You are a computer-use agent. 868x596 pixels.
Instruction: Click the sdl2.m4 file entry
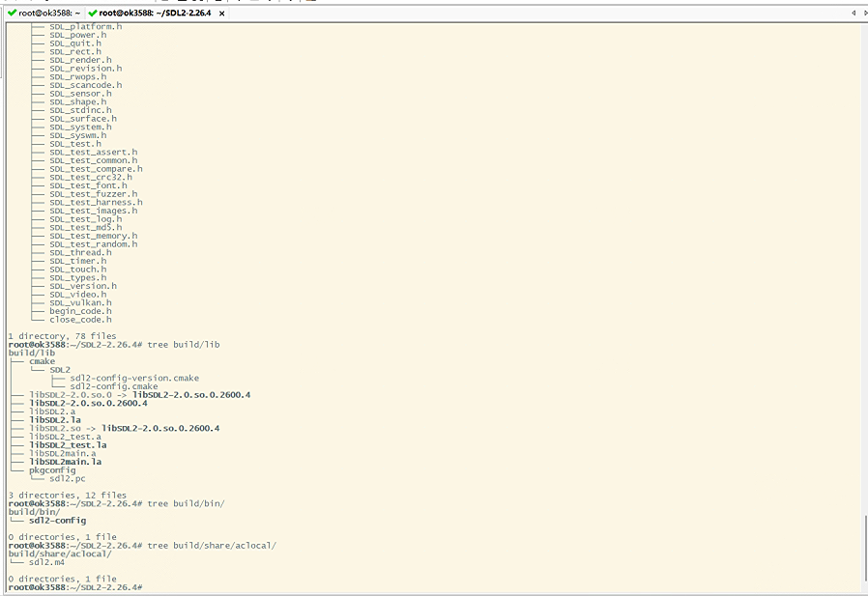[x=47, y=562]
